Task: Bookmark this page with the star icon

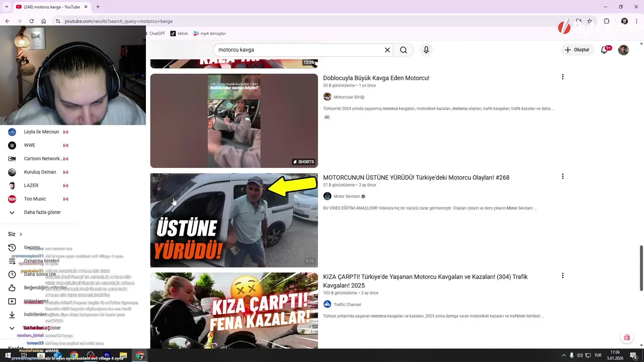Action: pyautogui.click(x=590, y=21)
